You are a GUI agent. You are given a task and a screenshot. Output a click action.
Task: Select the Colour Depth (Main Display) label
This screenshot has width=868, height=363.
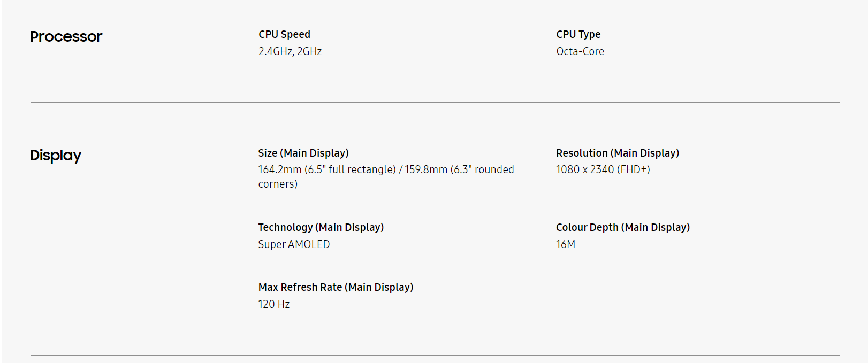coord(623,227)
